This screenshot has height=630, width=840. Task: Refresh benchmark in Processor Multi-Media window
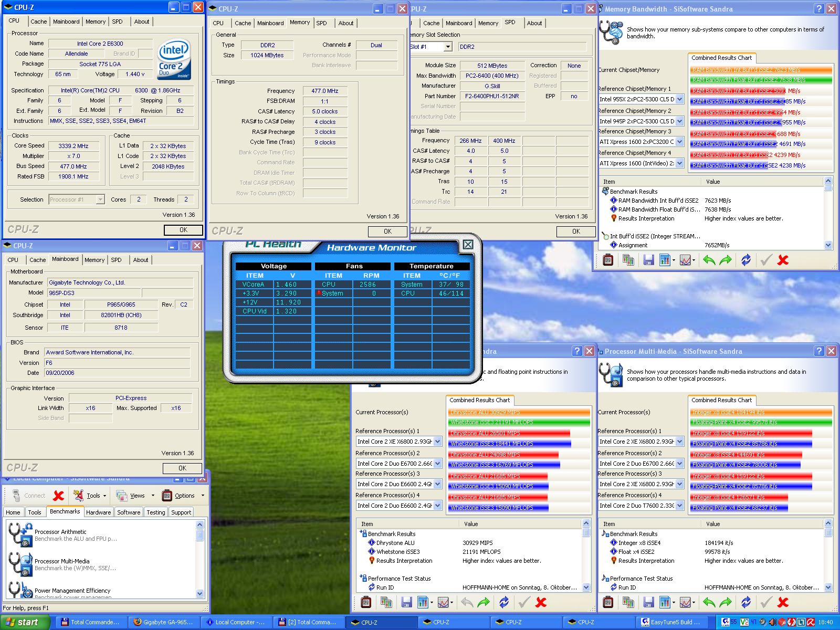745,602
